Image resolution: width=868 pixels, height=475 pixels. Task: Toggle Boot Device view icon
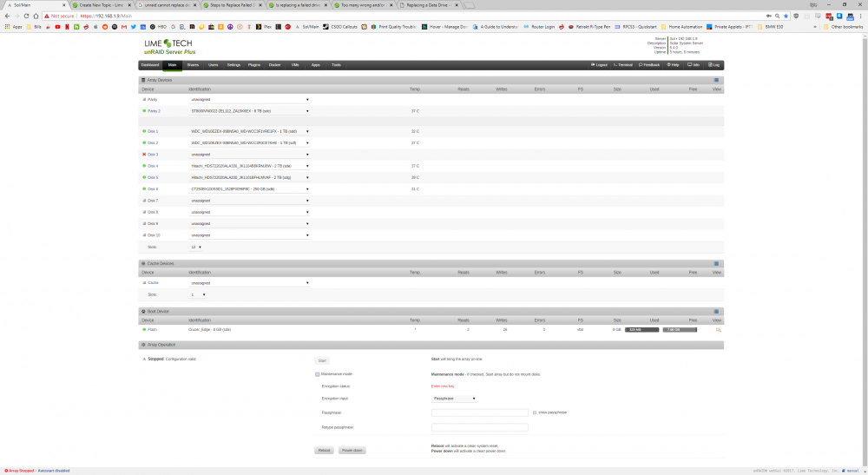(716, 312)
